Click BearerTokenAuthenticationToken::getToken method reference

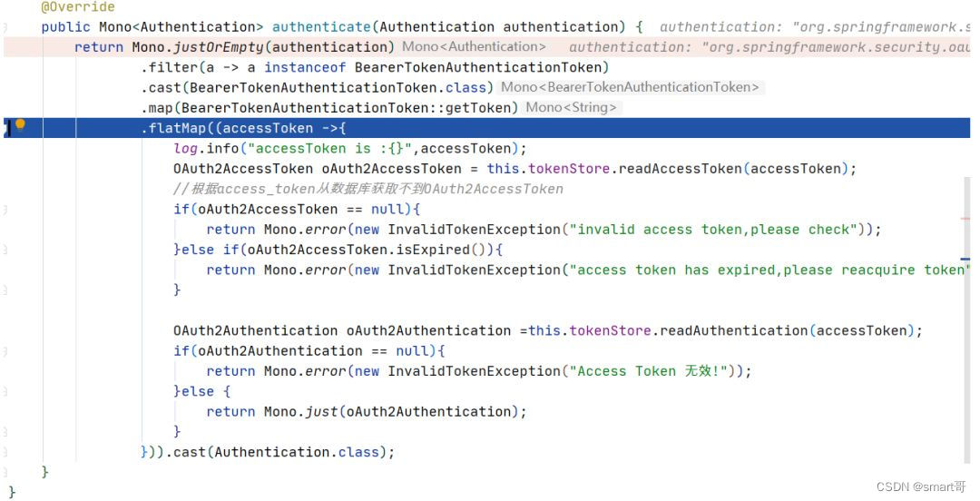[x=347, y=108]
